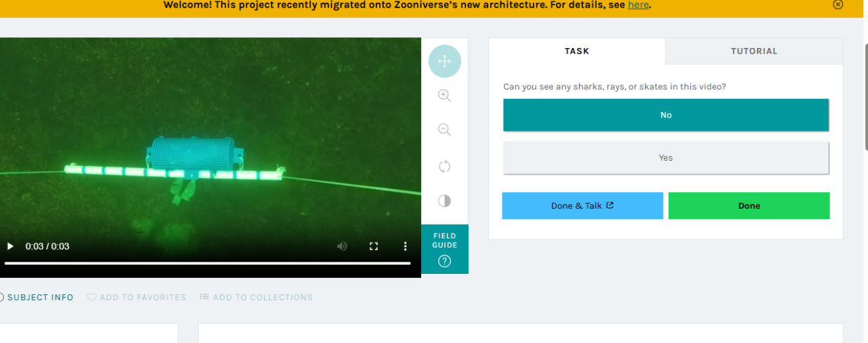Play the video clip
Image resolution: width=868 pixels, height=343 pixels.
pyautogui.click(x=10, y=246)
